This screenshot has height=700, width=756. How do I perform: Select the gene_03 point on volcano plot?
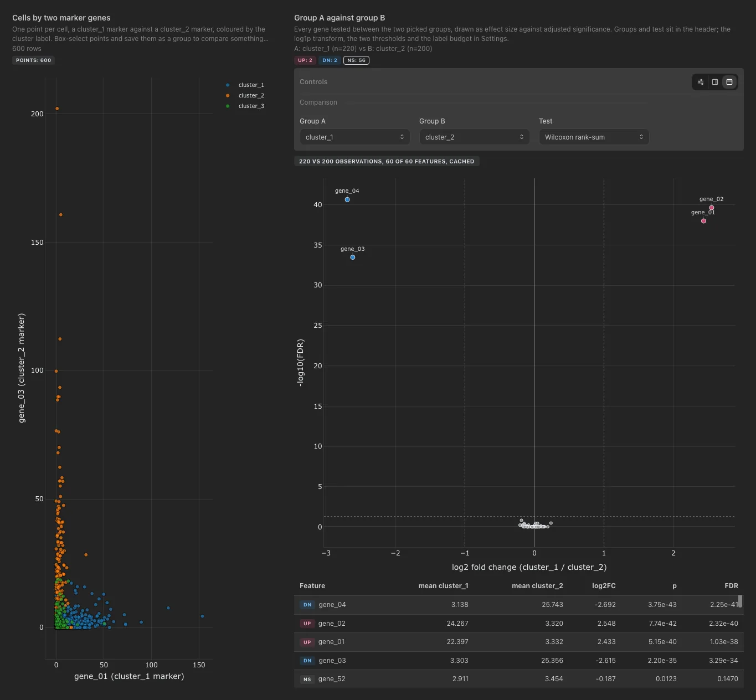(353, 258)
